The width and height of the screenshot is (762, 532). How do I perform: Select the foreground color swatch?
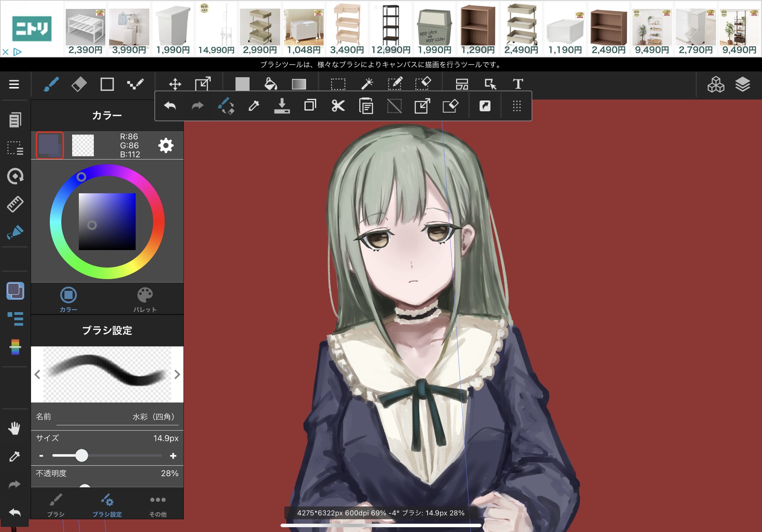click(49, 146)
